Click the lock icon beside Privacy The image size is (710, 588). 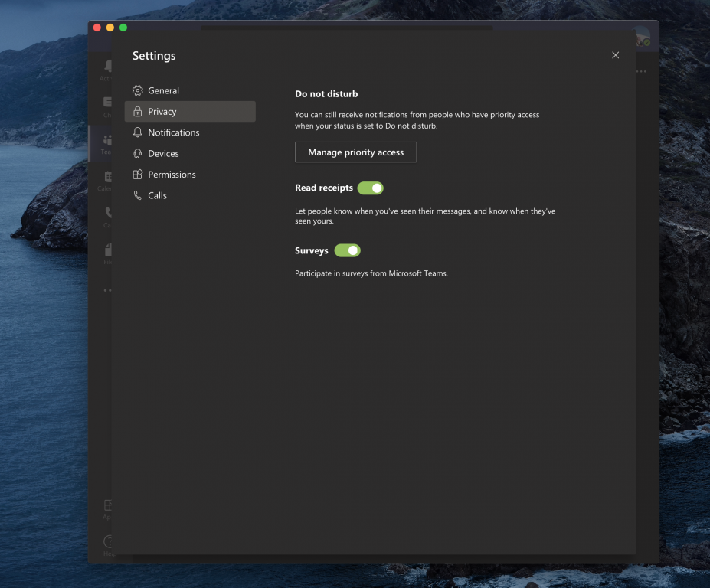pyautogui.click(x=138, y=111)
